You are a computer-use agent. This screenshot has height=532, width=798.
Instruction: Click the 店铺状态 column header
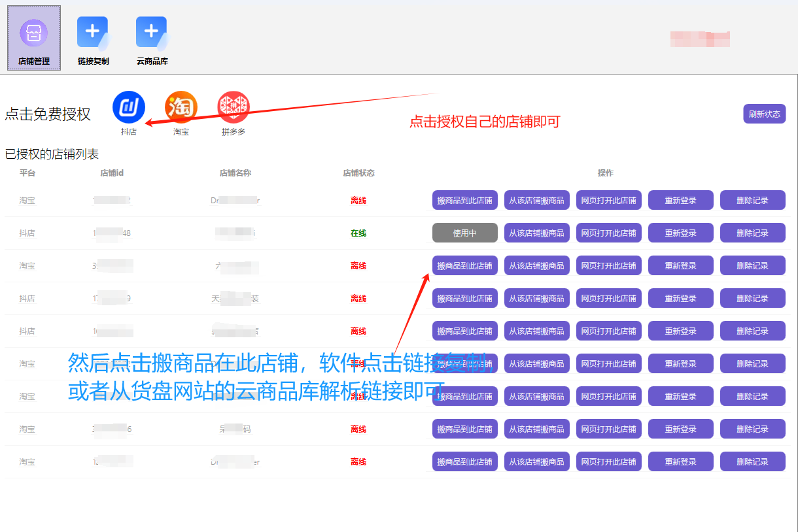pyautogui.click(x=359, y=173)
